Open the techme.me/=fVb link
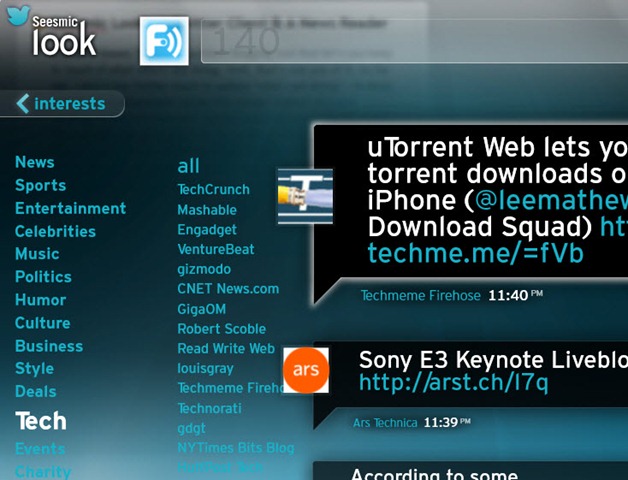The width and height of the screenshot is (628, 480). click(475, 253)
